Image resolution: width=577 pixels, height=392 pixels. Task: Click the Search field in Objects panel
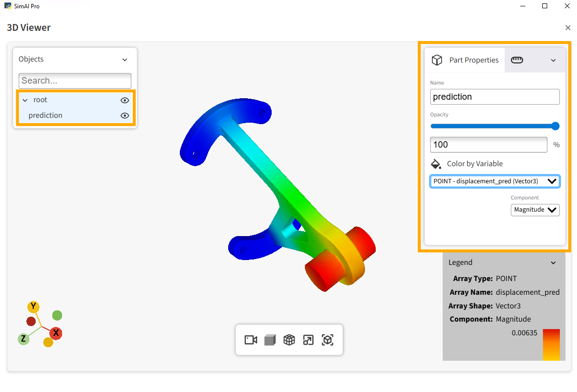click(x=75, y=81)
